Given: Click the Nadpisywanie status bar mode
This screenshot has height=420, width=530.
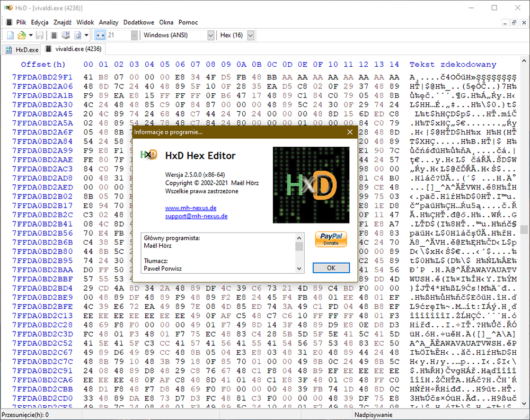Looking at the screenshot, I should pos(373,415).
